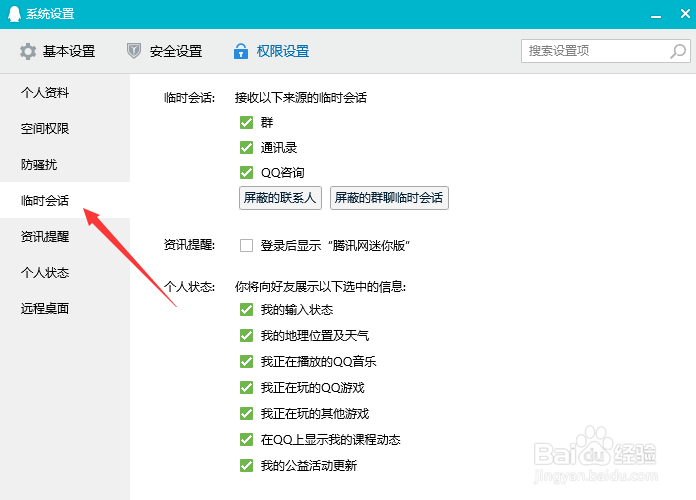This screenshot has height=500, width=696.
Task: Click the 系统设置 window title
Action: click(x=50, y=14)
